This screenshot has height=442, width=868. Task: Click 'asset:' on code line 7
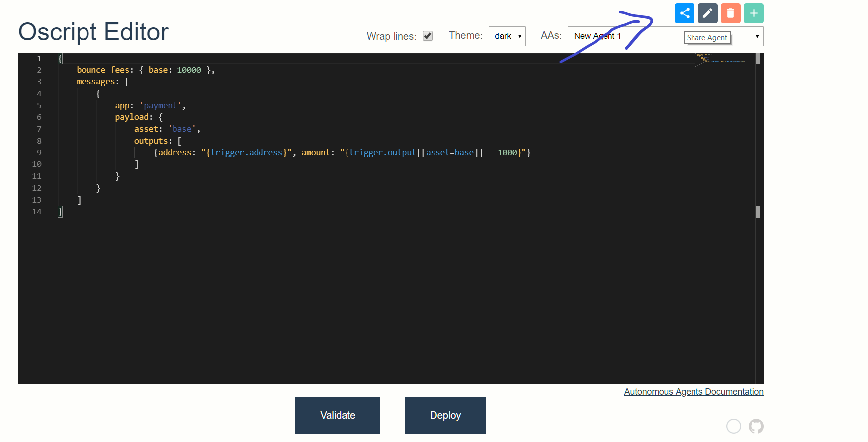click(148, 129)
